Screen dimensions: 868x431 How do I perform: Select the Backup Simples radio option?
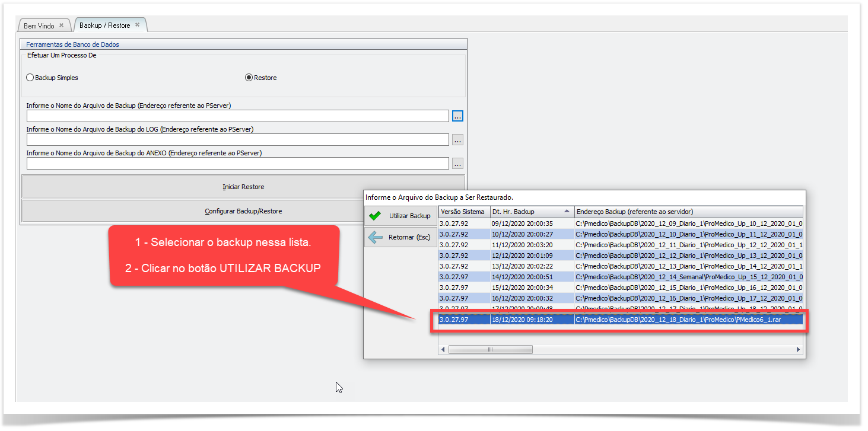[x=30, y=78]
